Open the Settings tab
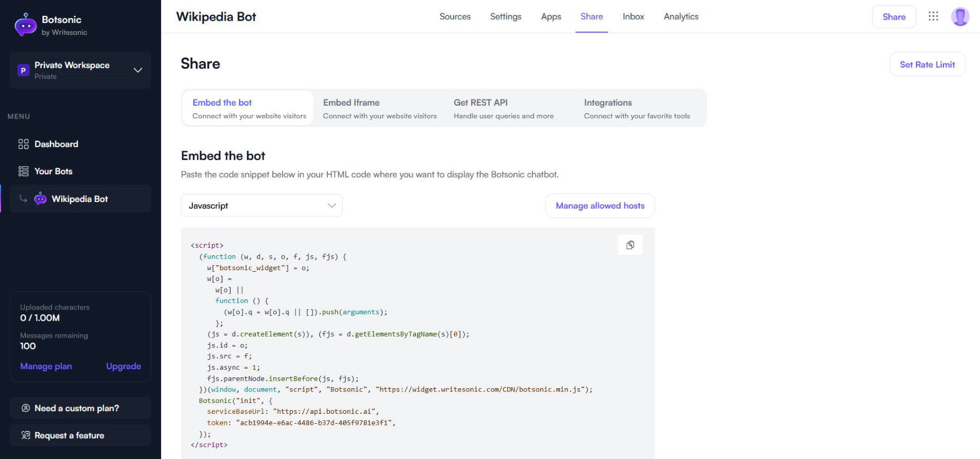 505,16
